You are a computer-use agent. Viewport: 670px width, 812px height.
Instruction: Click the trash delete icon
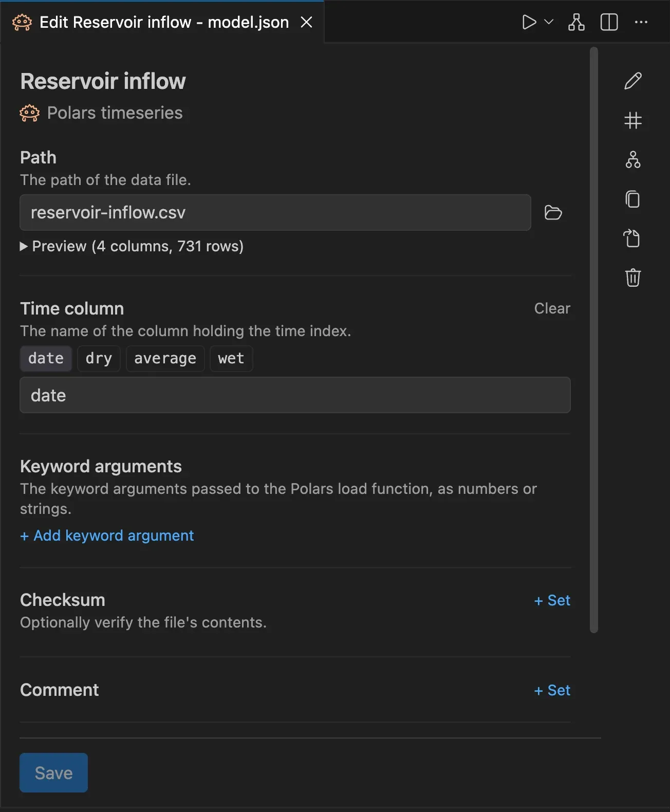click(633, 278)
